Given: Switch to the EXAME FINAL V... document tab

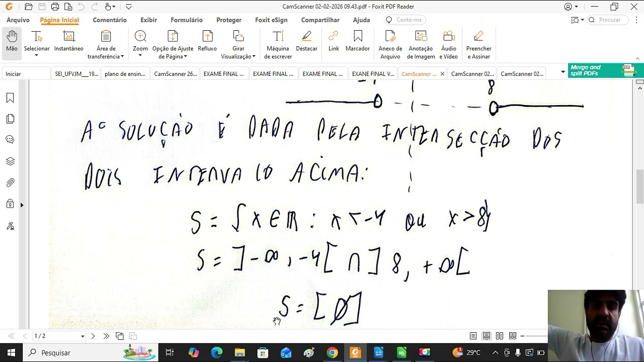Looking at the screenshot, I should [373, 74].
